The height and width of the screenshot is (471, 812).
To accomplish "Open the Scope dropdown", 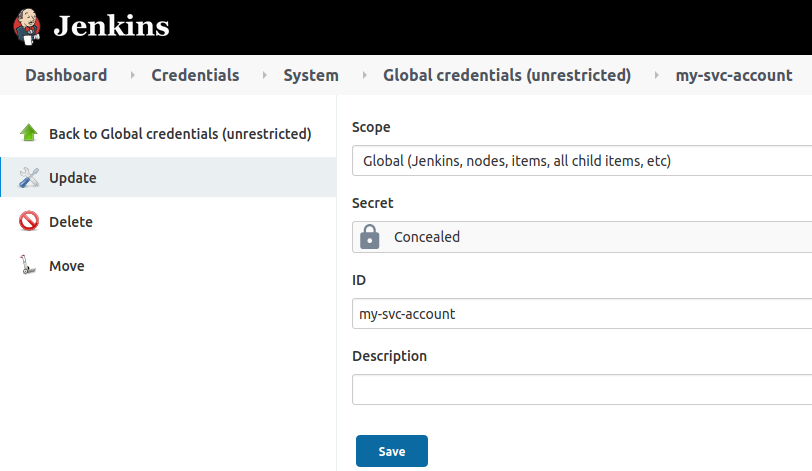I will tap(582, 161).
